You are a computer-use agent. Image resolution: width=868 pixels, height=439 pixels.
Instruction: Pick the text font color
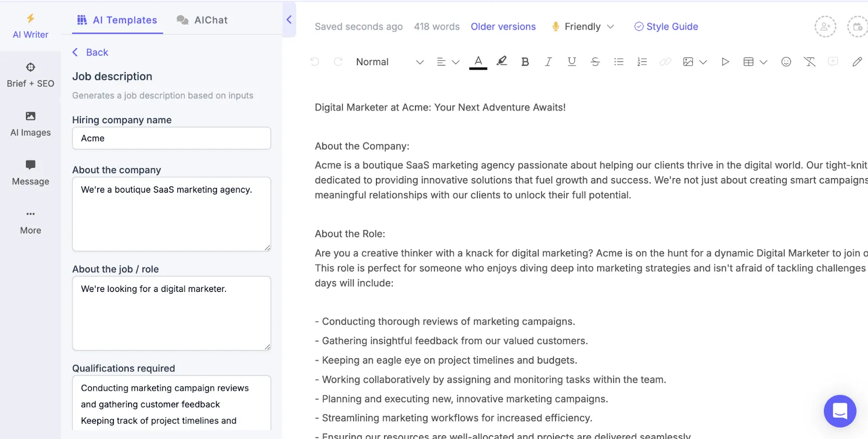click(478, 62)
